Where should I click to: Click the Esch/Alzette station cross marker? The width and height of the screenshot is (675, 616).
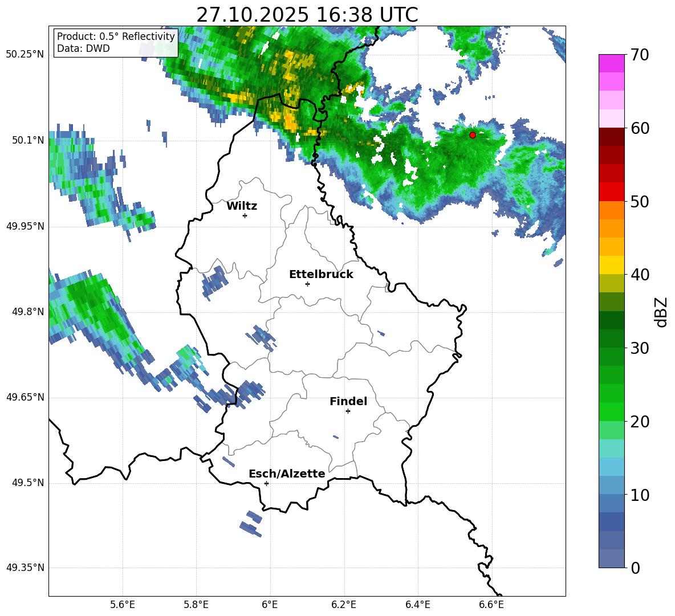pyautogui.click(x=266, y=483)
